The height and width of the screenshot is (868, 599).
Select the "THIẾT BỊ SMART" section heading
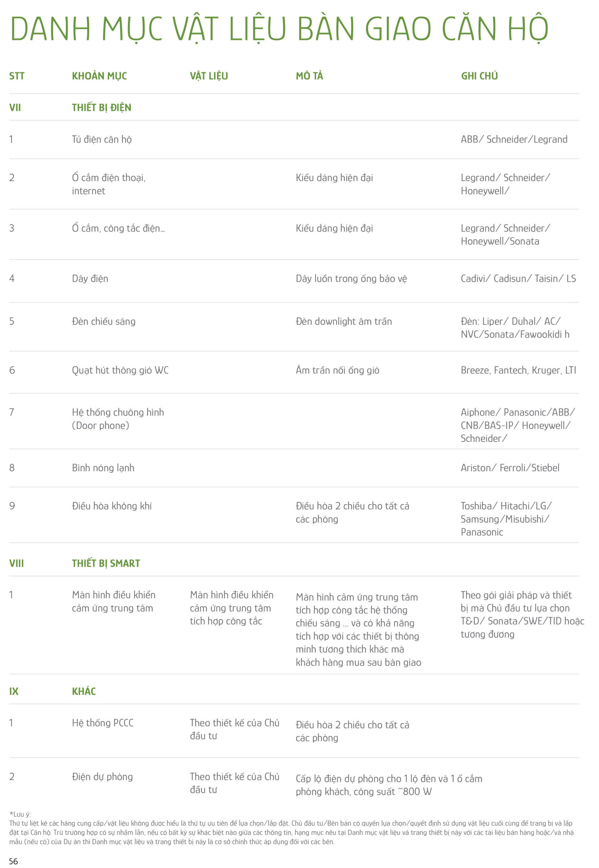pyautogui.click(x=106, y=563)
